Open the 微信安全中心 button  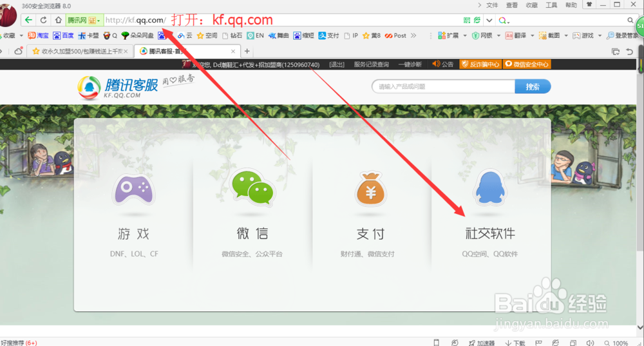click(x=527, y=64)
